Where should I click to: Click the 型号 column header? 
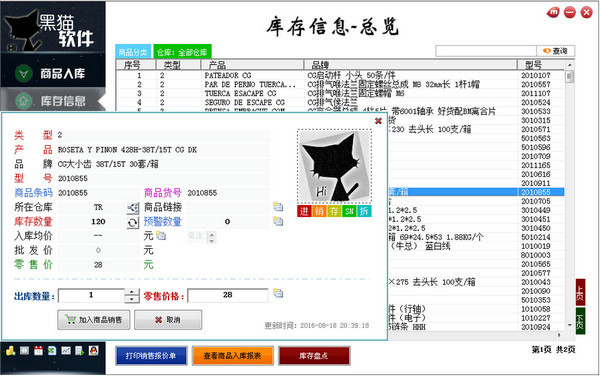pos(541,65)
